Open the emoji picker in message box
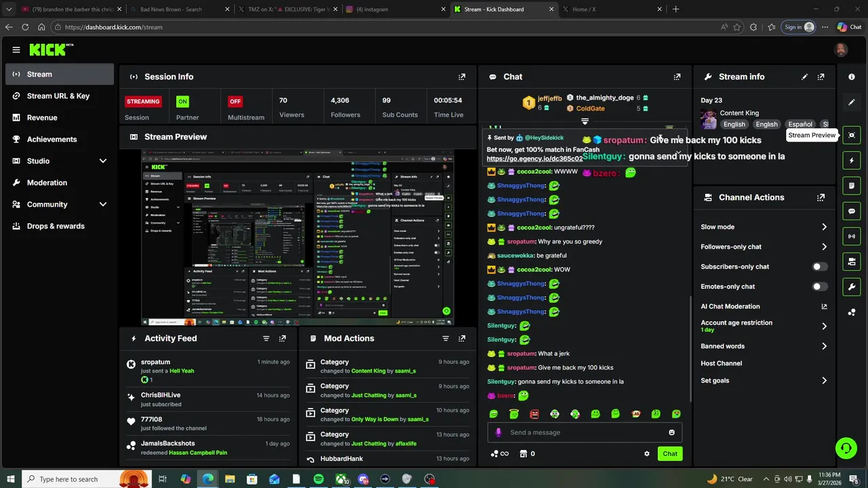 [672, 432]
